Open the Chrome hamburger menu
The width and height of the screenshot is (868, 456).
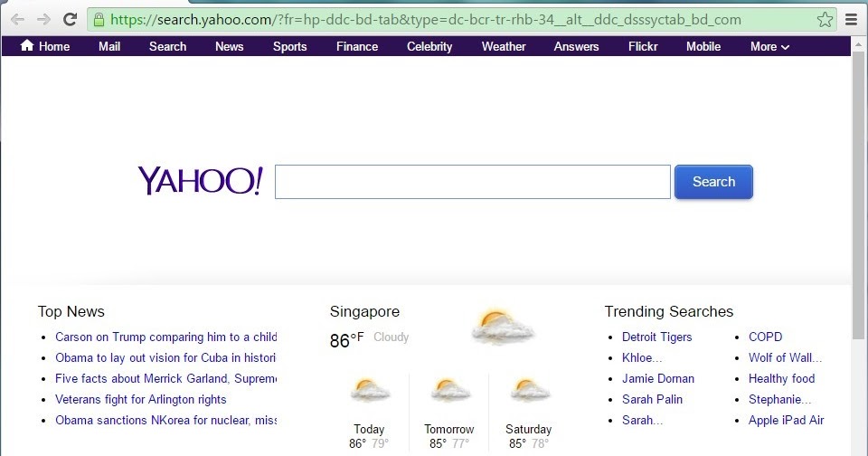point(852,20)
